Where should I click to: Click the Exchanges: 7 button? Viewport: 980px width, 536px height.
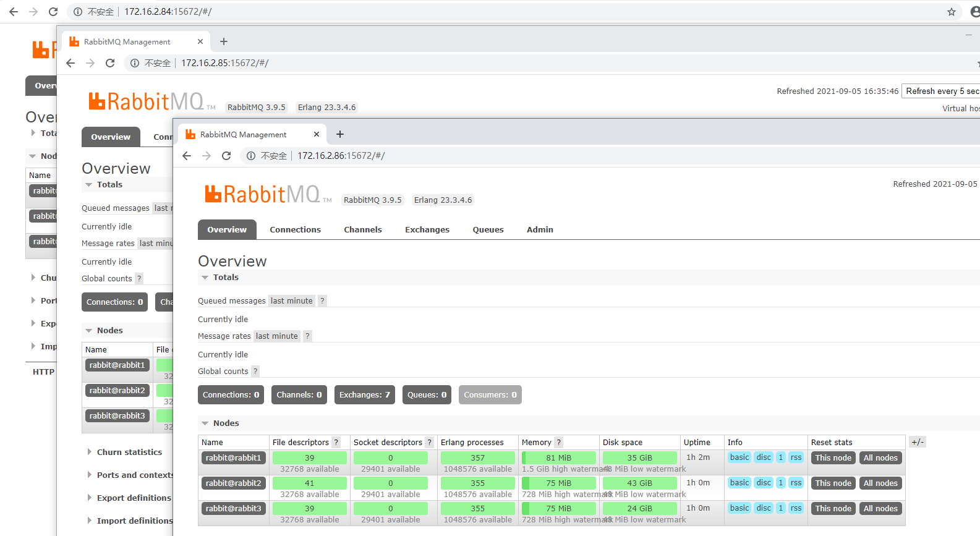(x=365, y=394)
